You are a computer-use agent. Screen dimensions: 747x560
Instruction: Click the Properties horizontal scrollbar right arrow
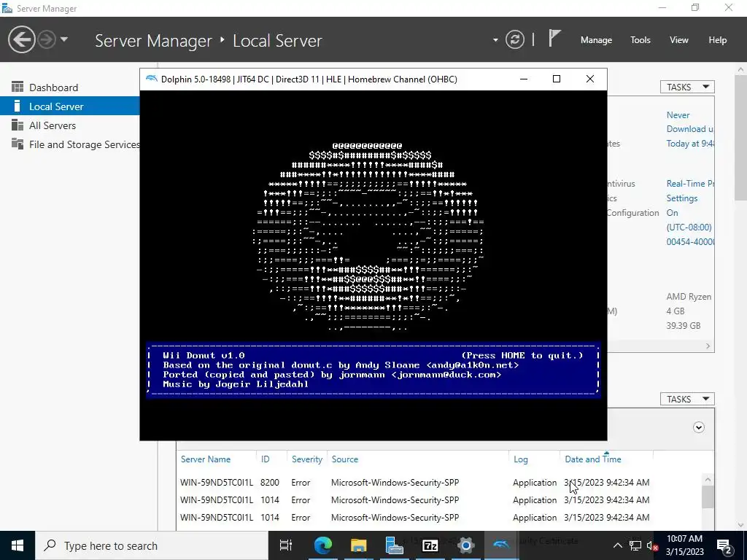pyautogui.click(x=708, y=346)
